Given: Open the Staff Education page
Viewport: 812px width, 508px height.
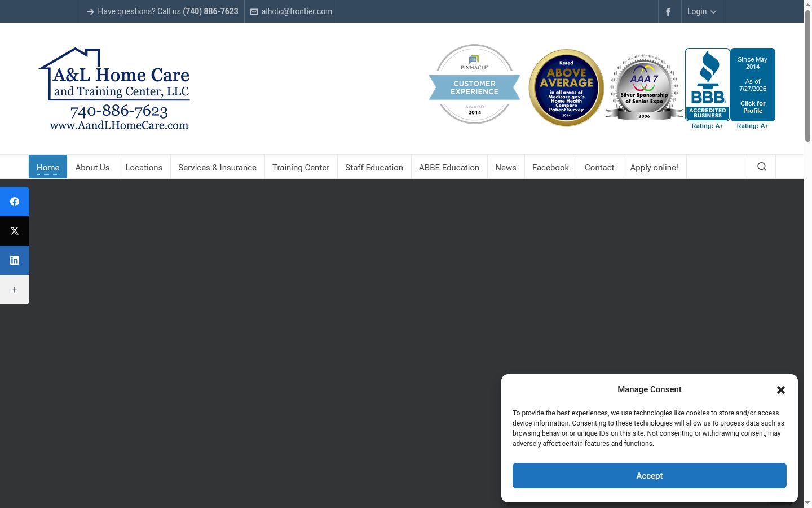Looking at the screenshot, I should click(x=374, y=167).
